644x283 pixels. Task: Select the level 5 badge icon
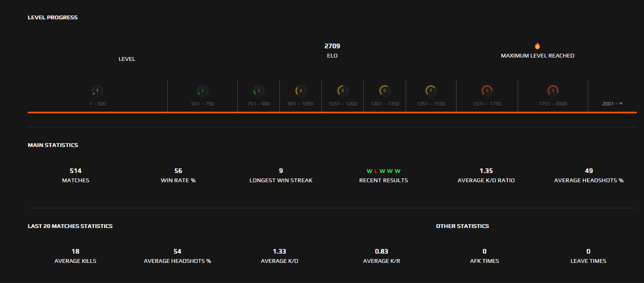point(342,91)
